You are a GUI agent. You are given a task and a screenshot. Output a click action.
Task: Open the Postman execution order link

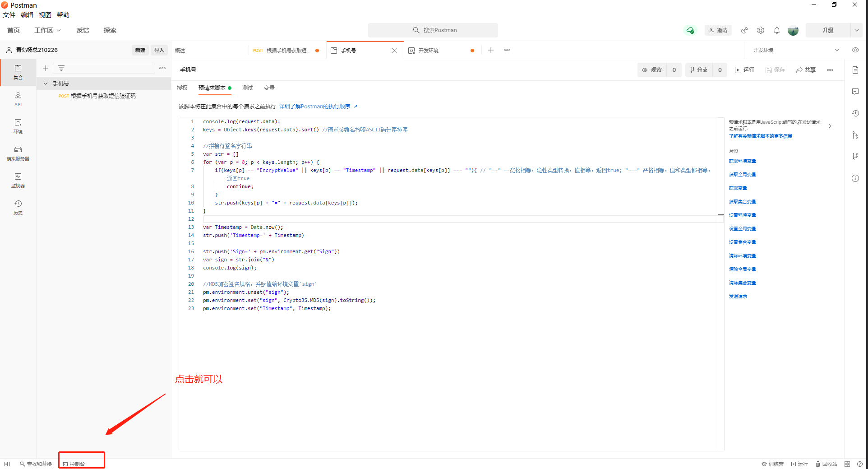click(x=318, y=107)
